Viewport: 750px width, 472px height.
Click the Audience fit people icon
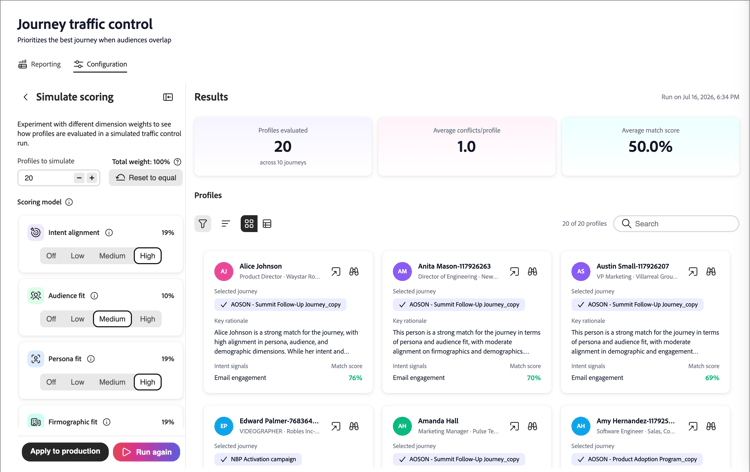[36, 296]
